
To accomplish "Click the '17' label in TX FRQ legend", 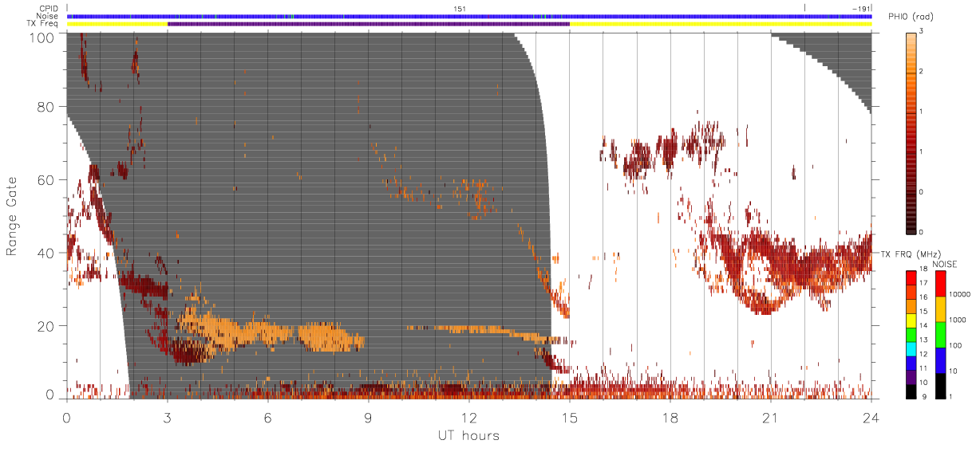I will (923, 283).
